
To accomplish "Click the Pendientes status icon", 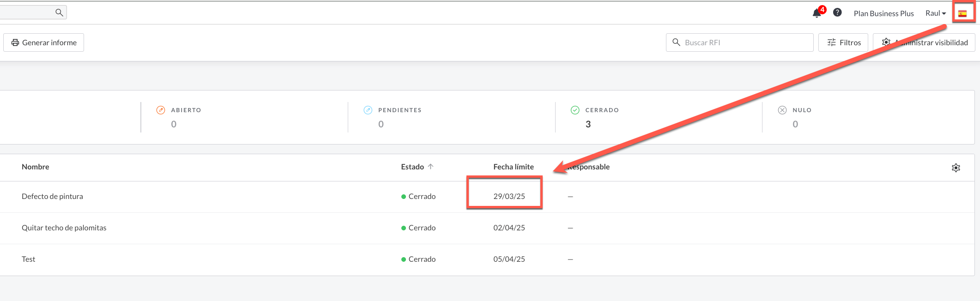I will [368, 110].
